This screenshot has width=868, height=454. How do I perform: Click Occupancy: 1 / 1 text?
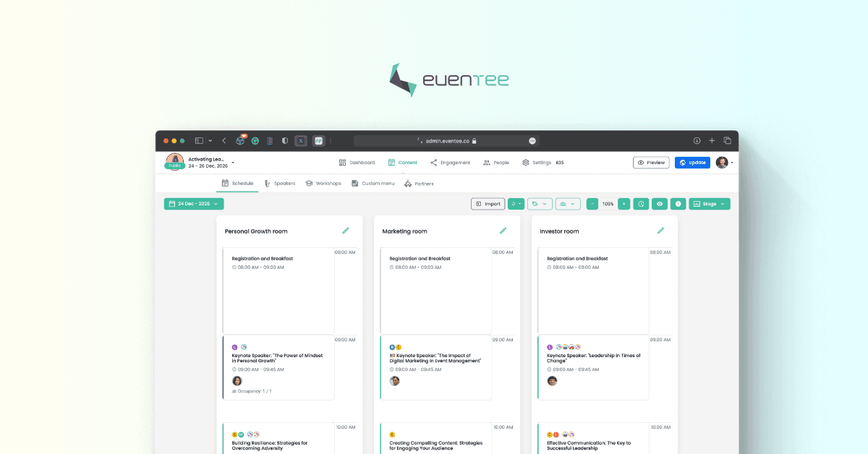[255, 391]
